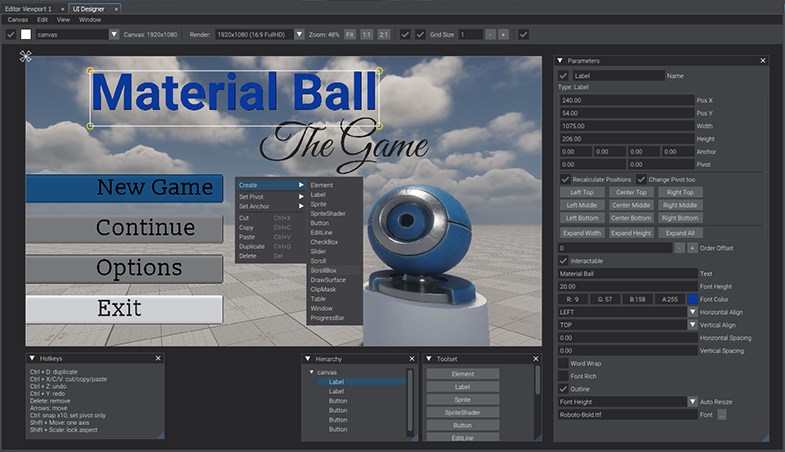Increase grid size with plus button

(x=503, y=35)
